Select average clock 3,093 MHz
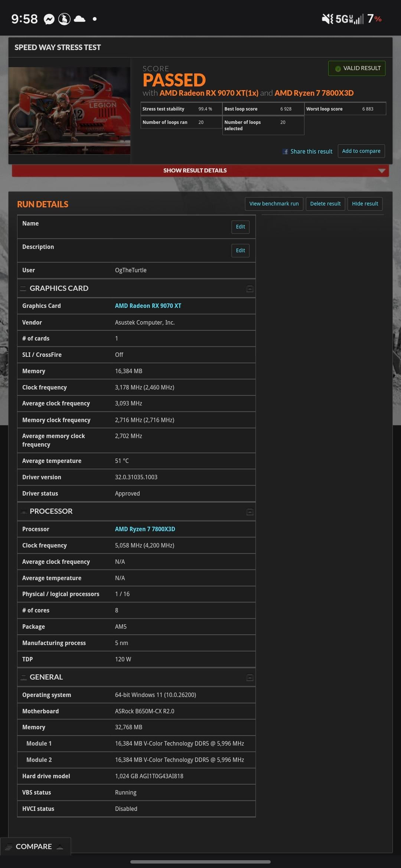 [x=128, y=404]
